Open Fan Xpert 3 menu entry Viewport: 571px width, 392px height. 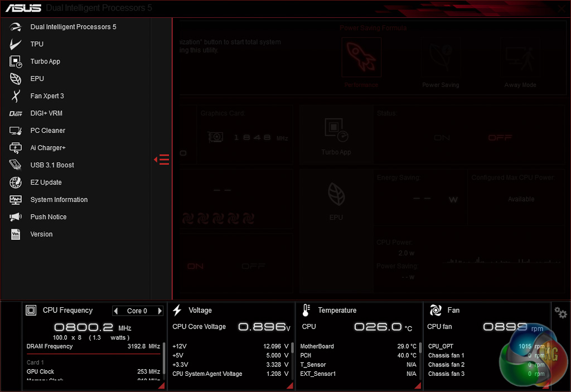[x=47, y=96]
